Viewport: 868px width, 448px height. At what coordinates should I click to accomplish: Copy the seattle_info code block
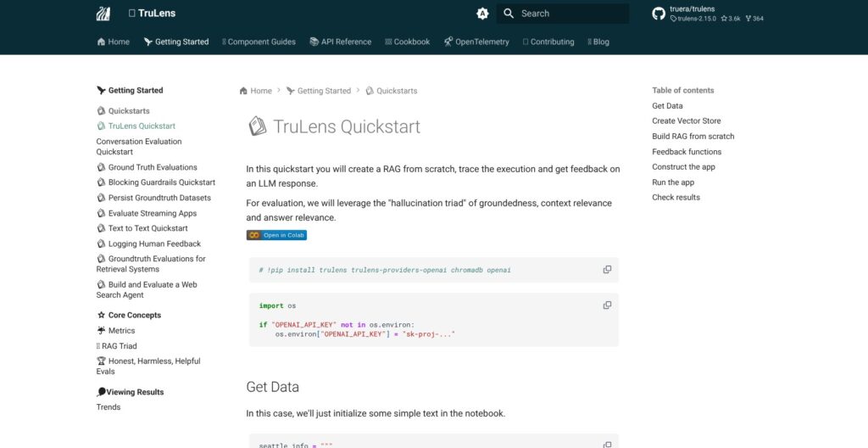point(607,445)
